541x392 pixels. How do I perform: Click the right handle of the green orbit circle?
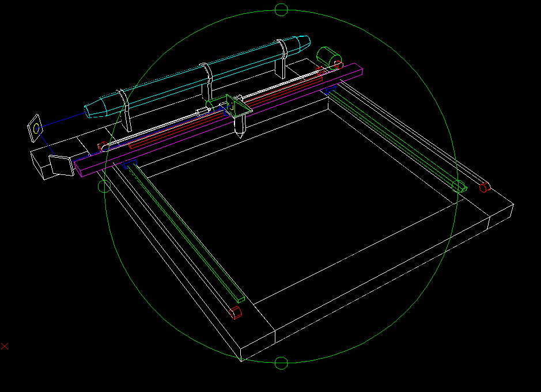tap(458, 186)
